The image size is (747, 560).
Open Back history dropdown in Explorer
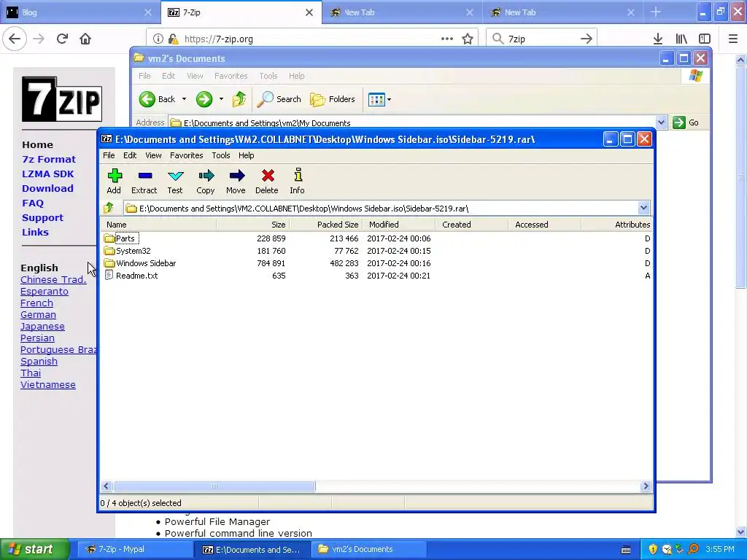coord(184,99)
